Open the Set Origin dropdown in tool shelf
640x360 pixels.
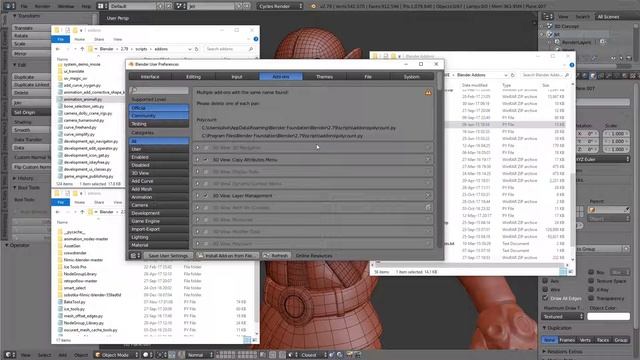coord(31,112)
